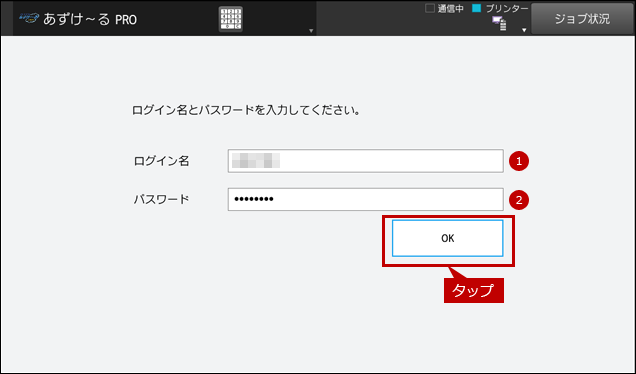Click the プリンター indicator box

(x=477, y=8)
